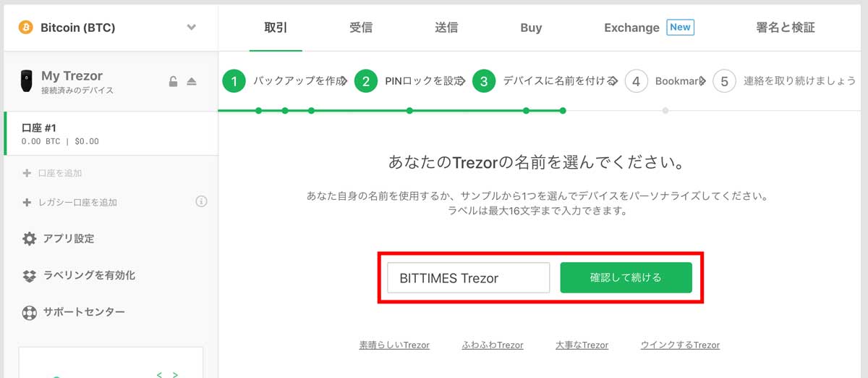
Task: Go to step 1 バックアップを作成
Action: point(284,81)
